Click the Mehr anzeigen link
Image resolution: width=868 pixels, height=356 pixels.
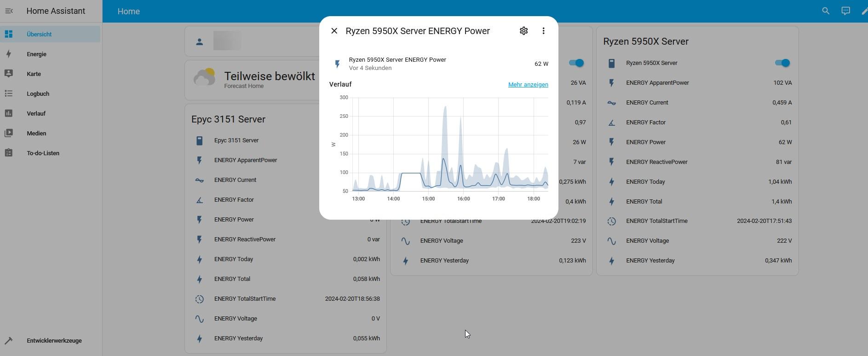coord(528,85)
